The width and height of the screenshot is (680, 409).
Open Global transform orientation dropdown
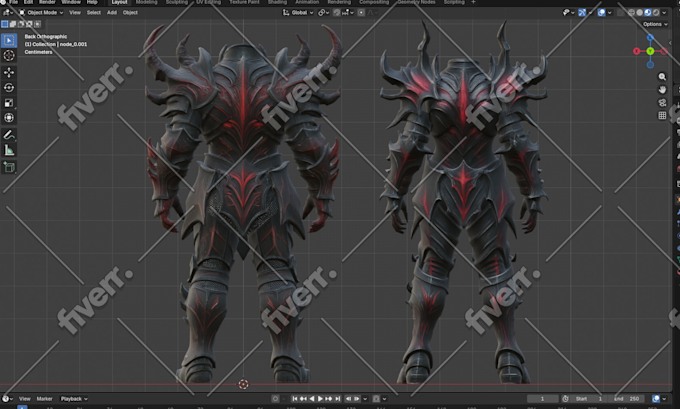click(x=298, y=13)
